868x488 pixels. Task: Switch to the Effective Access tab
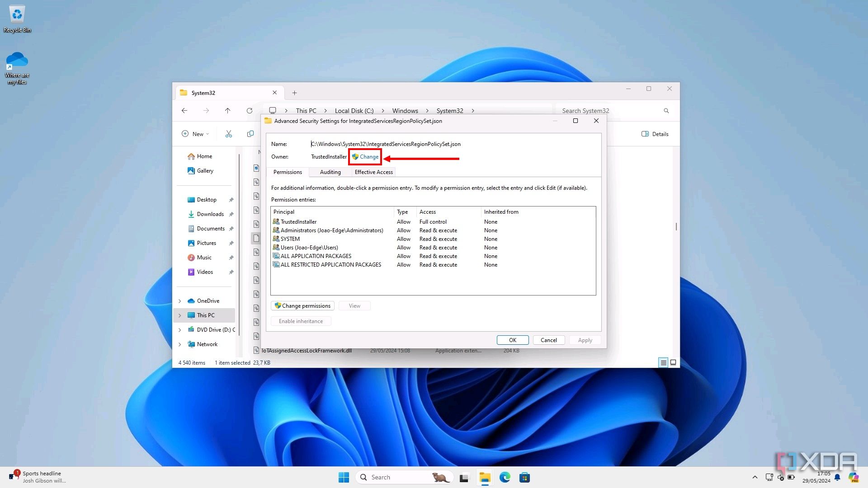[374, 172]
